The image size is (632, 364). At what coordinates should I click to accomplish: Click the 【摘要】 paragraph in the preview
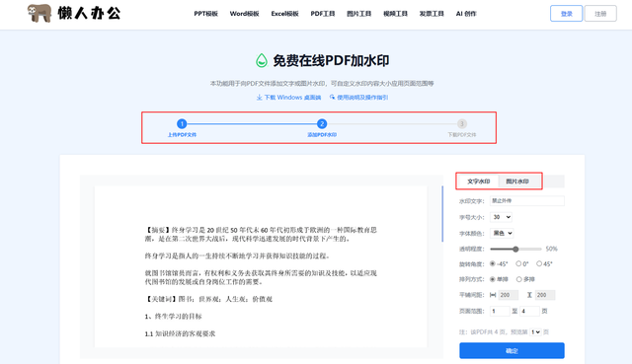tap(261, 235)
